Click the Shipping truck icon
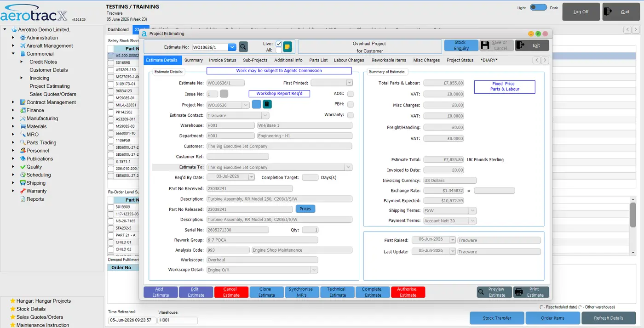The height and width of the screenshot is (328, 644). pyautogui.click(x=23, y=183)
